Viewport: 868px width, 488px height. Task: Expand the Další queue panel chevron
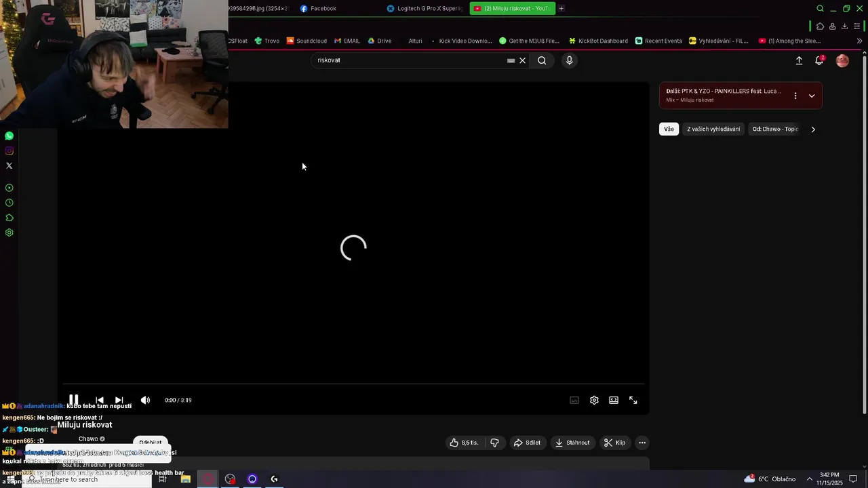click(812, 96)
